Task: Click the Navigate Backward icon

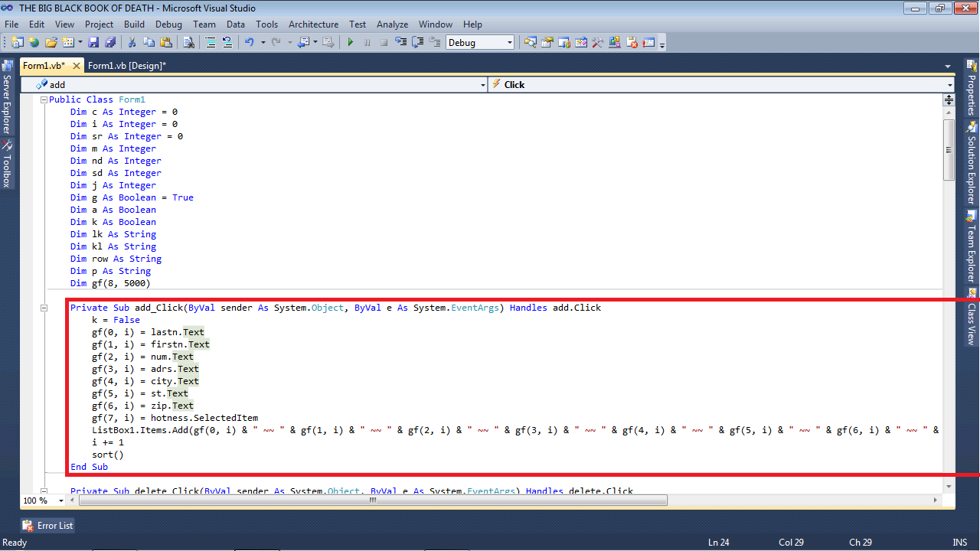Action: [303, 43]
